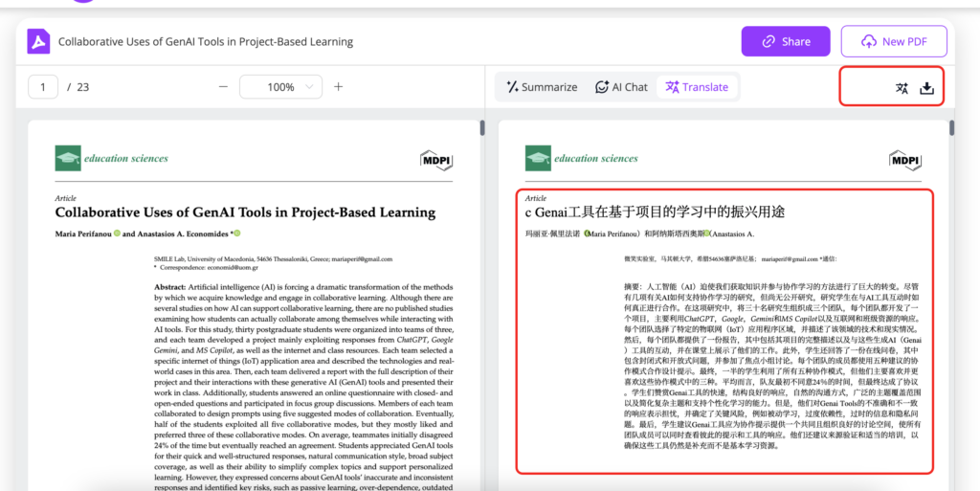The image size is (980, 491).
Task: Click the New PDF upload button
Action: (x=894, y=41)
